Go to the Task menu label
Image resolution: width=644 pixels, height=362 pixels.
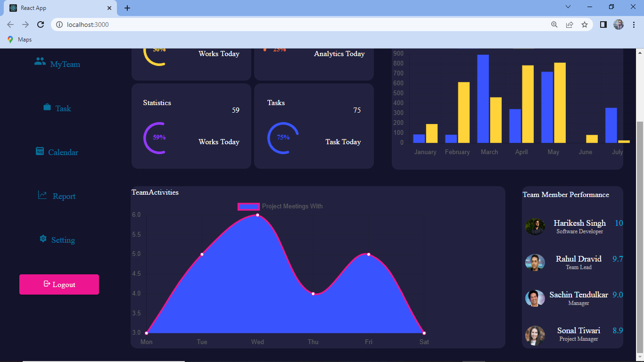(63, 108)
